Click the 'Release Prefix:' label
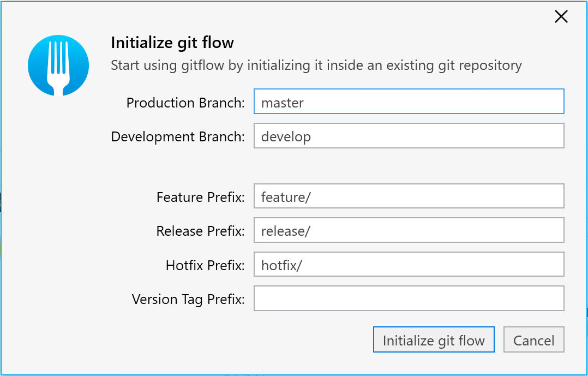 (x=200, y=231)
